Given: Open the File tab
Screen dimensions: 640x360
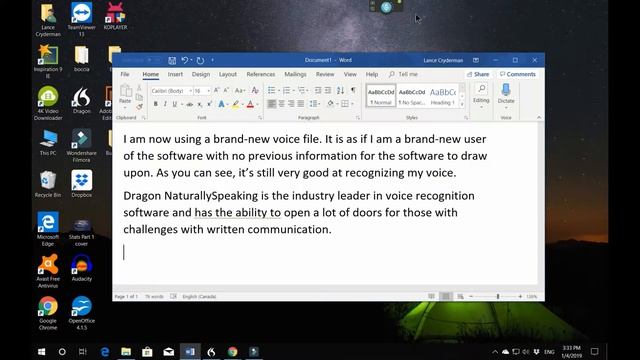Looking at the screenshot, I should (x=125, y=74).
